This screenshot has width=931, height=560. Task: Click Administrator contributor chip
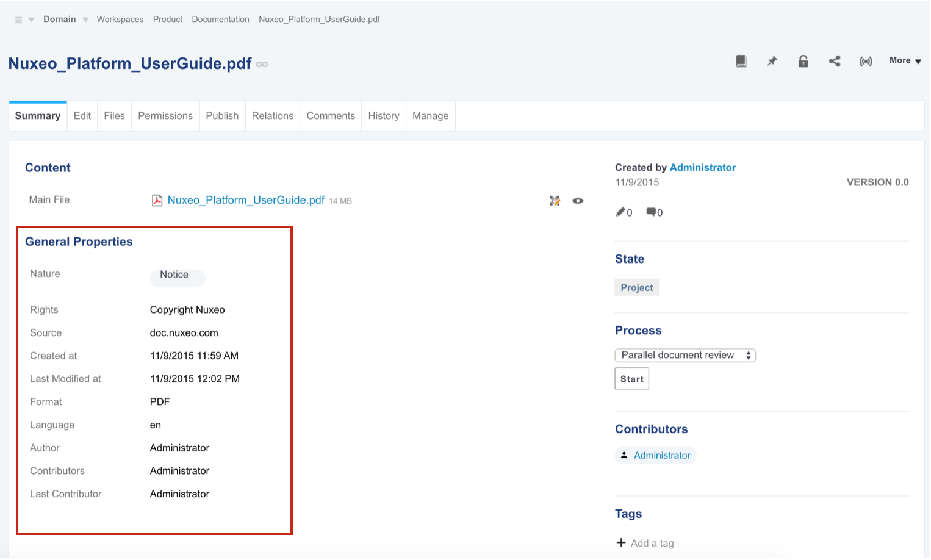656,456
